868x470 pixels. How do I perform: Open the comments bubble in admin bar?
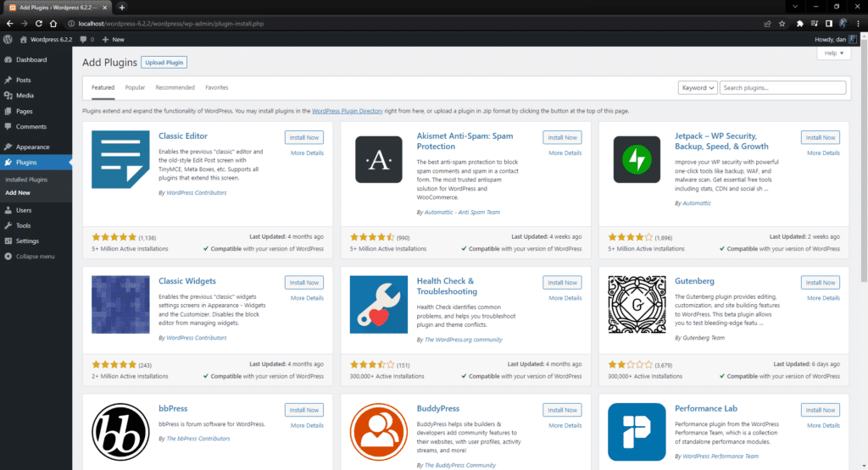(x=87, y=39)
